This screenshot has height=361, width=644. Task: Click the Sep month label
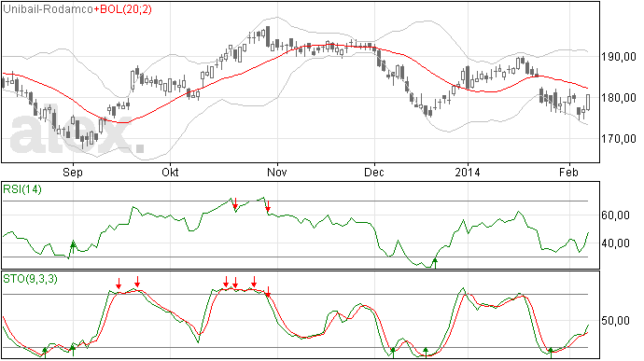click(73, 172)
